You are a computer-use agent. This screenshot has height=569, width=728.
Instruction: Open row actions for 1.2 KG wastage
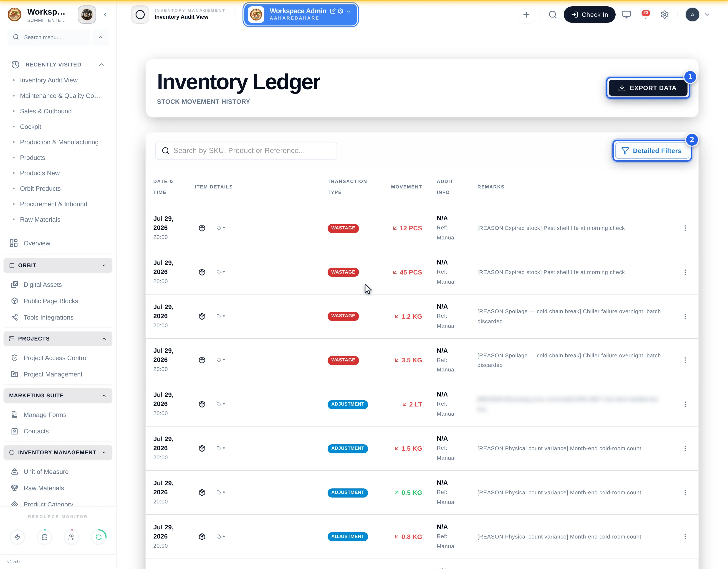point(685,316)
